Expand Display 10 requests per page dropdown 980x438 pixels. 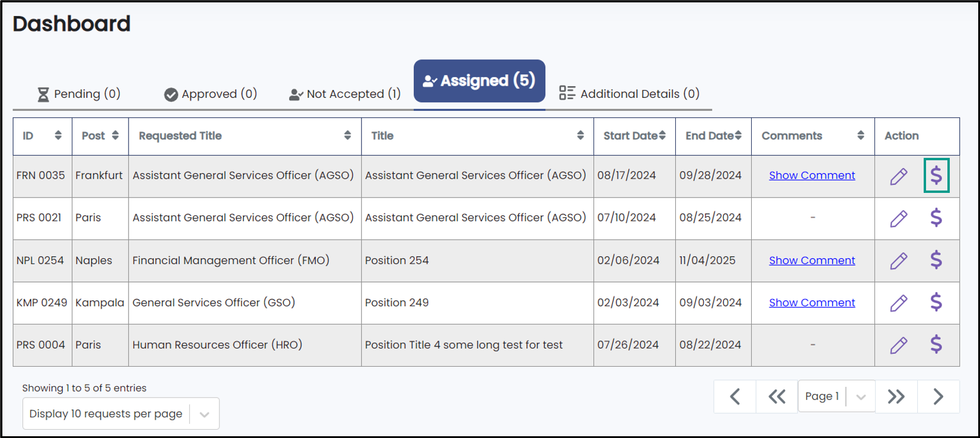pos(121,414)
